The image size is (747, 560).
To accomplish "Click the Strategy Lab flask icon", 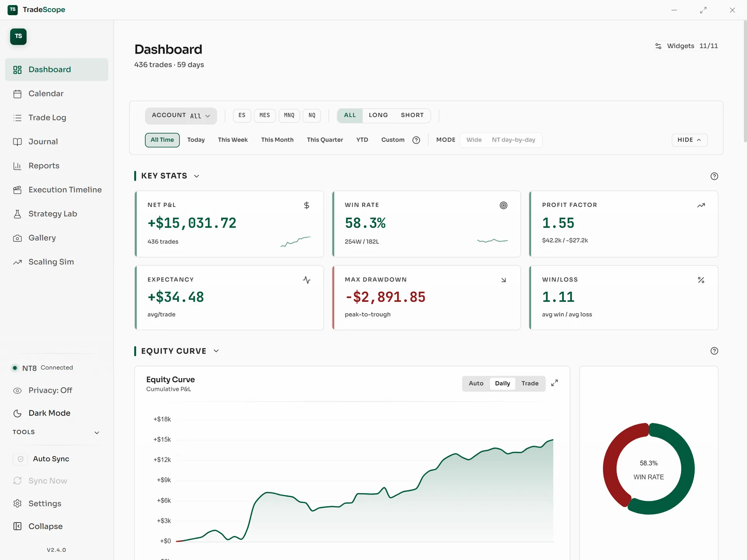I will click(x=17, y=214).
